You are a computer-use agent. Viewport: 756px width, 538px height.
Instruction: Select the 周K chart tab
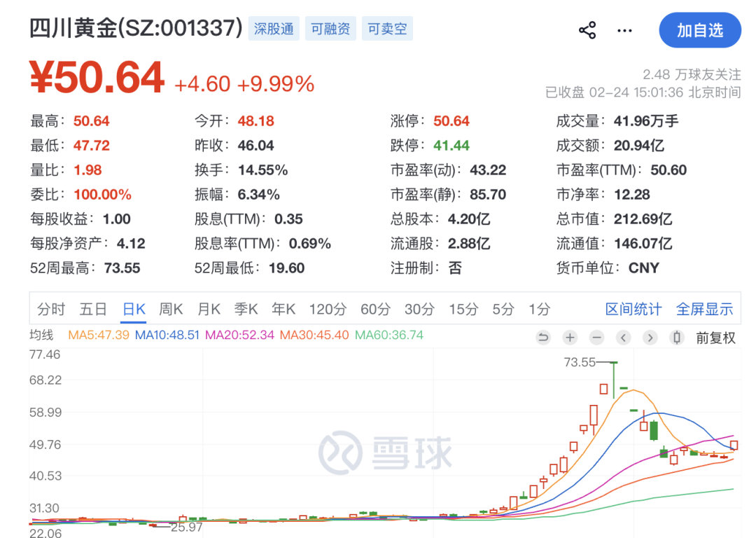point(171,309)
